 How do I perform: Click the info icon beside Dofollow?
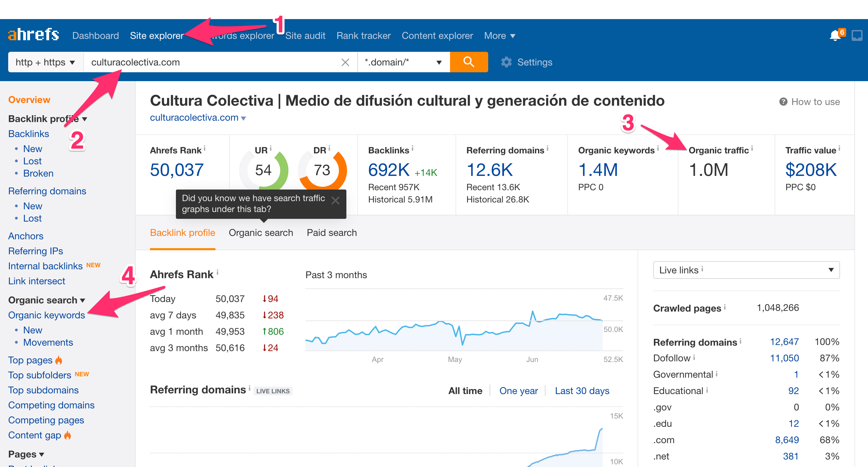694,357
